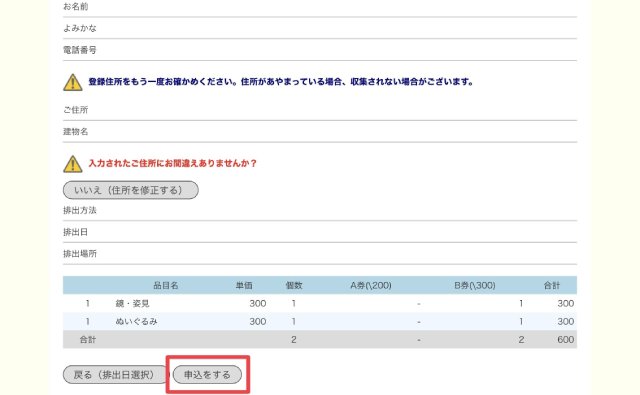Click the 品目名 column header
The height and width of the screenshot is (395, 640).
(x=165, y=285)
